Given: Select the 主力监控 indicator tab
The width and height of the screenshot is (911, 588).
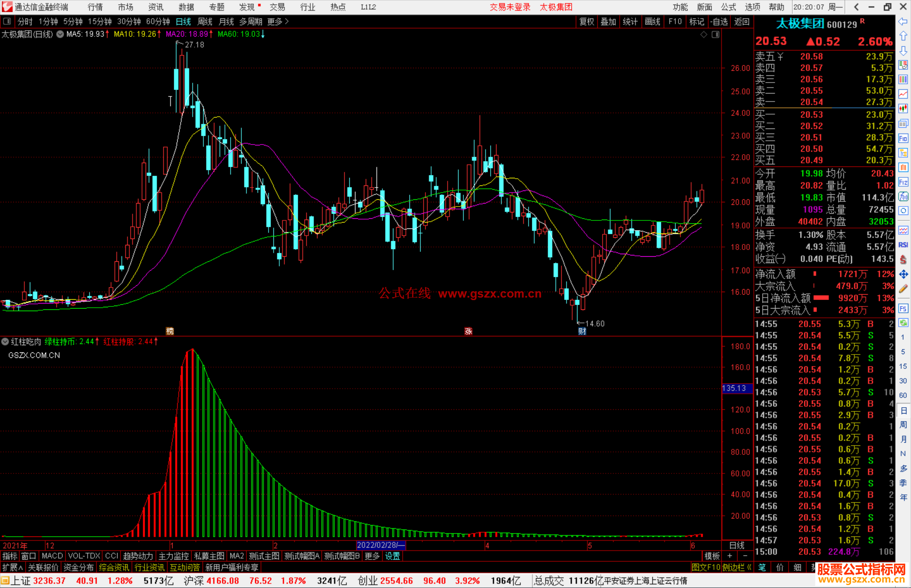Looking at the screenshot, I should [x=174, y=556].
